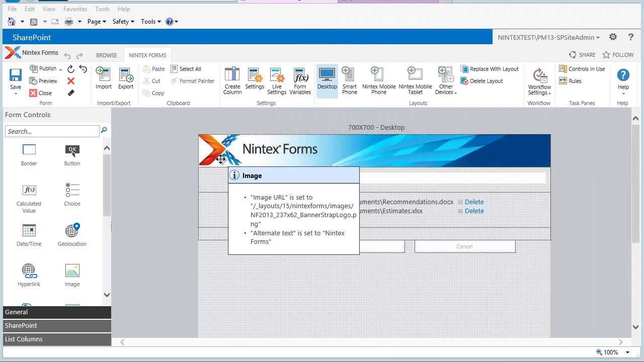Expand the SharePoint controls section
The image size is (644, 362).
[57, 325]
